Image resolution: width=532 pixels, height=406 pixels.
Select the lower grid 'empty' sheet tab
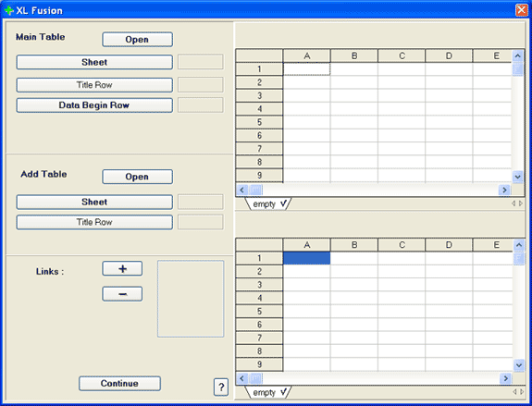click(x=268, y=392)
